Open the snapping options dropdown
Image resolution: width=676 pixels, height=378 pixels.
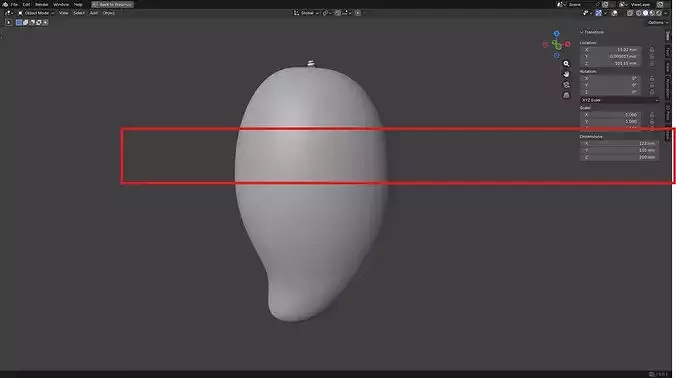pyautogui.click(x=347, y=13)
